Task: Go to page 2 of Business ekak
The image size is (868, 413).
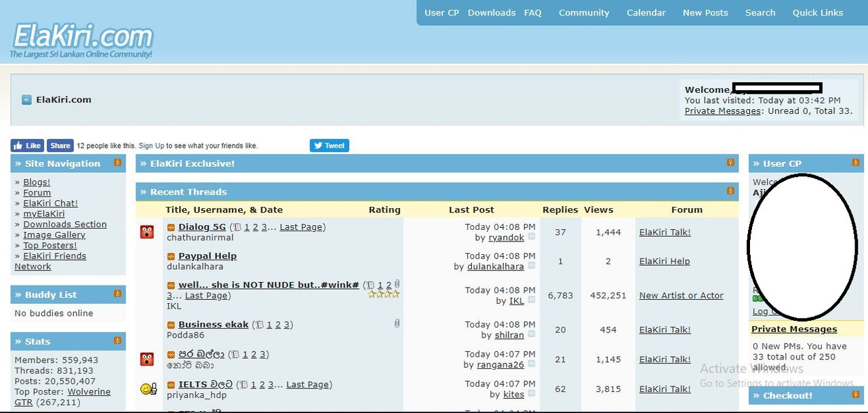Action: click(x=278, y=325)
